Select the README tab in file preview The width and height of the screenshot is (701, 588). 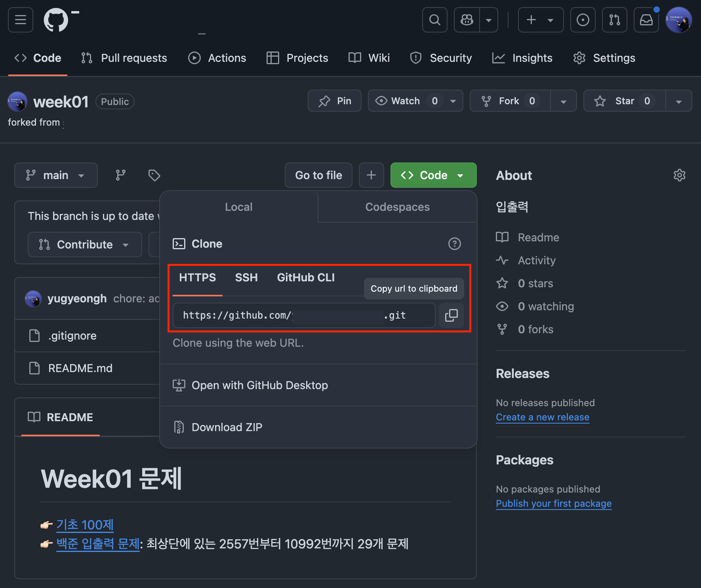click(60, 417)
